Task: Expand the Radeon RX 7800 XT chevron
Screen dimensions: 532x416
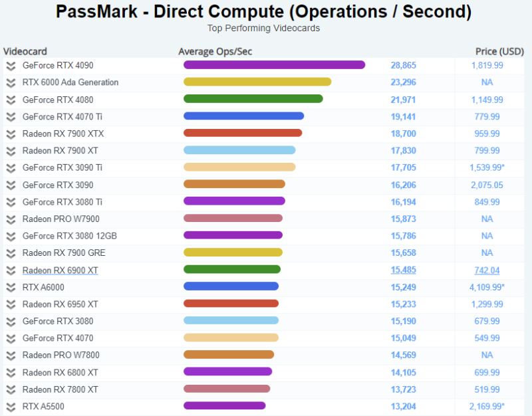Action: point(11,390)
